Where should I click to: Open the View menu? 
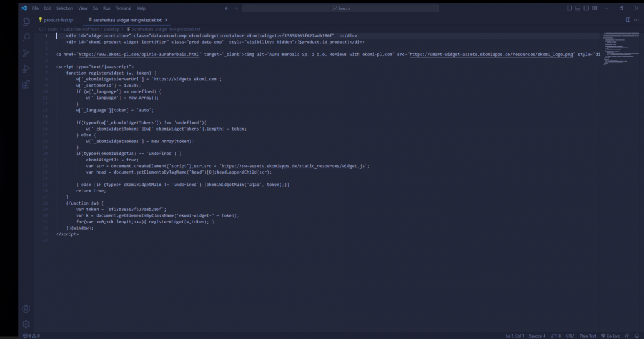pyautogui.click(x=82, y=8)
